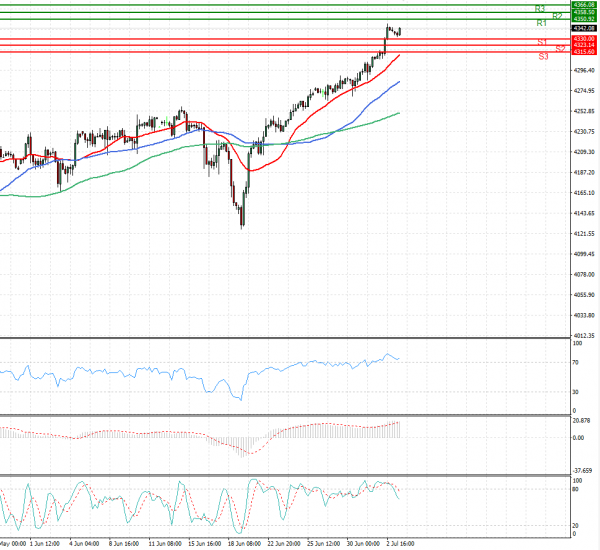Click the RSI panel 30 level label

[x=575, y=392]
